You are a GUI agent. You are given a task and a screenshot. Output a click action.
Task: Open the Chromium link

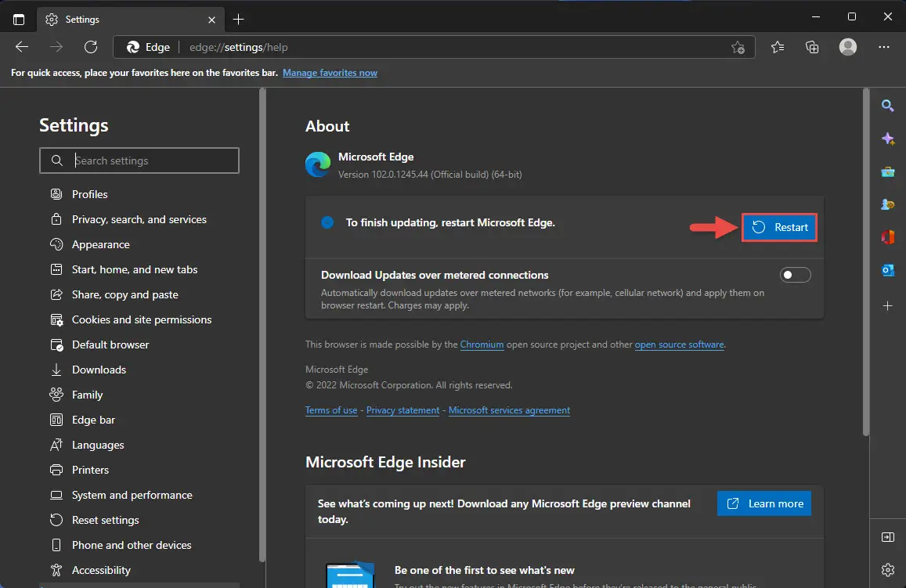tap(482, 345)
